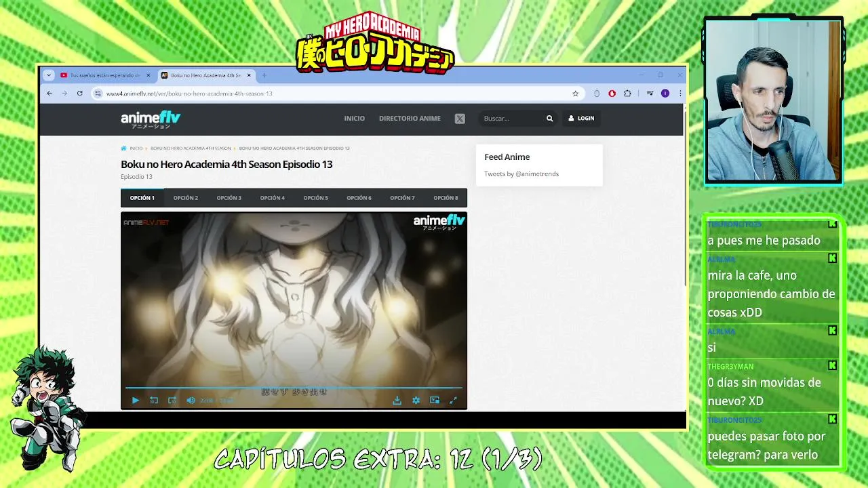868x488 pixels.
Task: Close the YouTube browser tab
Action: pos(149,75)
